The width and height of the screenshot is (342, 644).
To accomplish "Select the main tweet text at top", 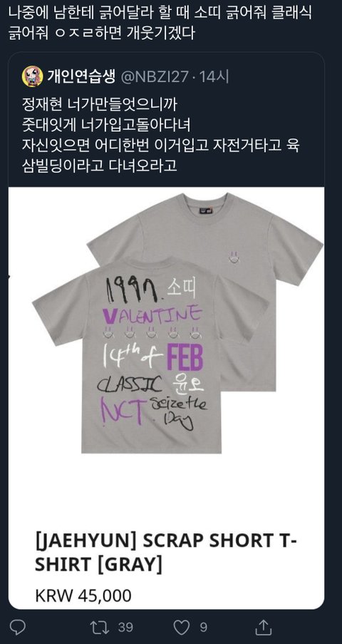I will (x=160, y=23).
